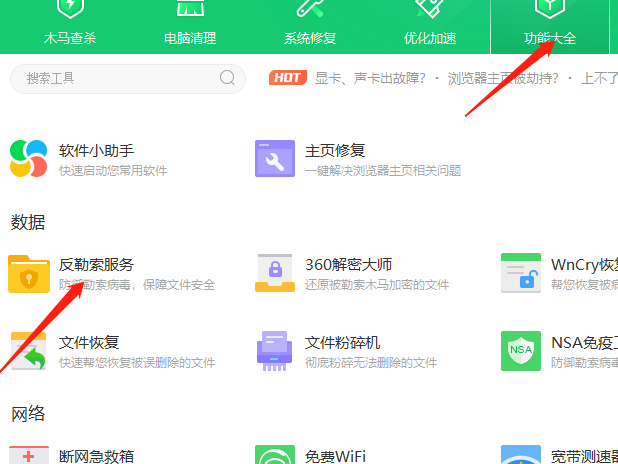Click the NSA免疫 title

tap(584, 343)
